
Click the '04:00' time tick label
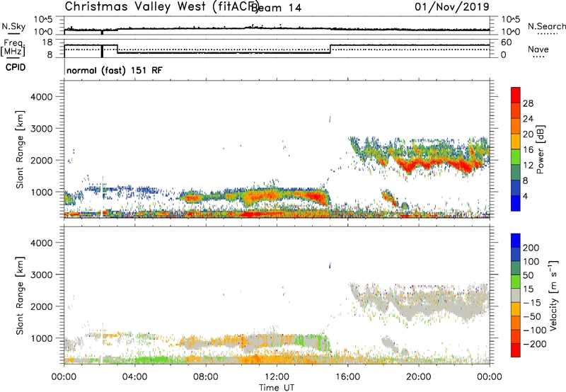(x=134, y=377)
